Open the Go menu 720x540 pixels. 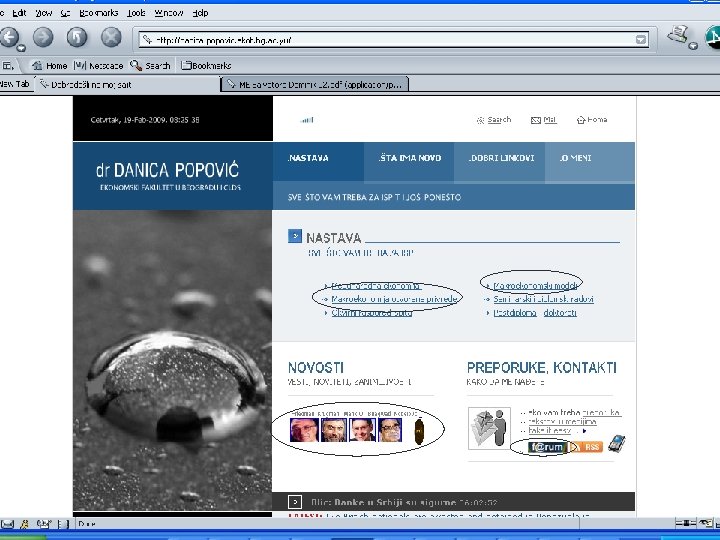(x=65, y=13)
